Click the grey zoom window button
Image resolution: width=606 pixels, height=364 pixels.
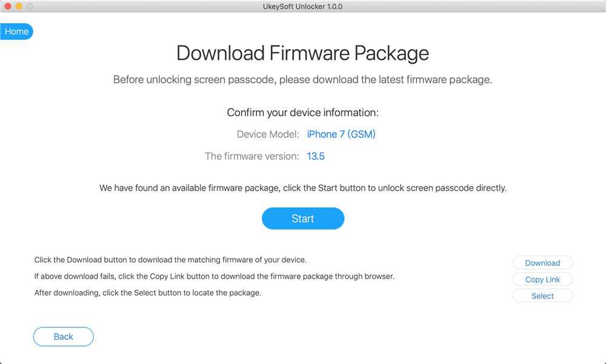click(x=30, y=6)
